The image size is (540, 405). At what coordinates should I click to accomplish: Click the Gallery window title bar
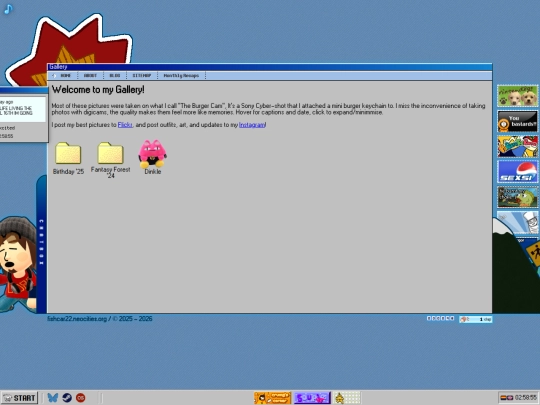[270, 67]
